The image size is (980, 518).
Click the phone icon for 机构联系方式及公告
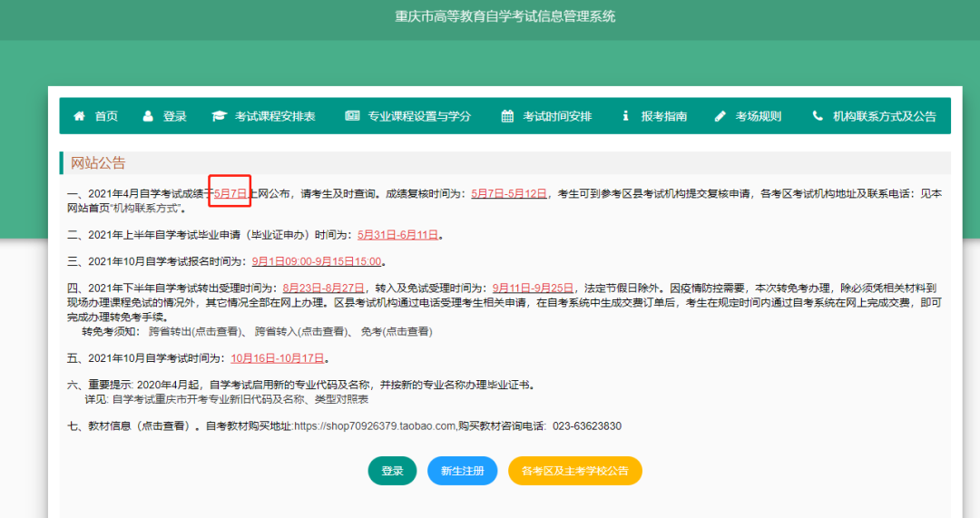[818, 116]
